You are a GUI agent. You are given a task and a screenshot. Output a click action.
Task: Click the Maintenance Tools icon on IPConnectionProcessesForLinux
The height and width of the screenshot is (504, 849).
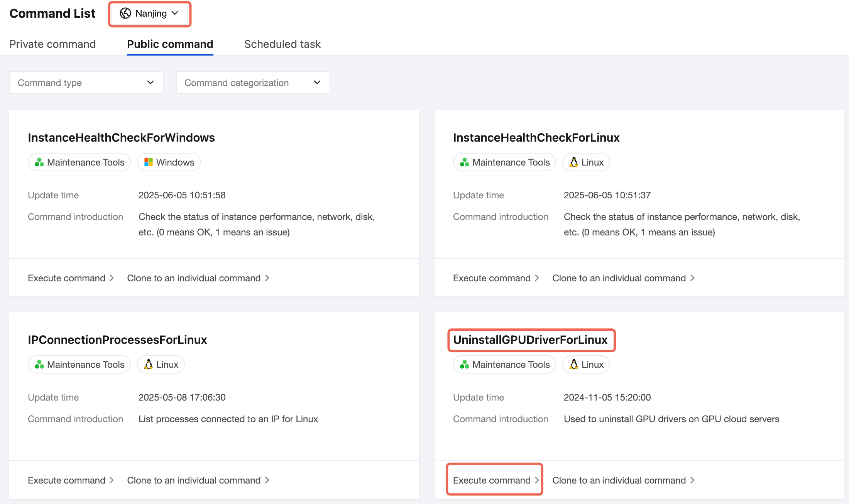pos(39,365)
